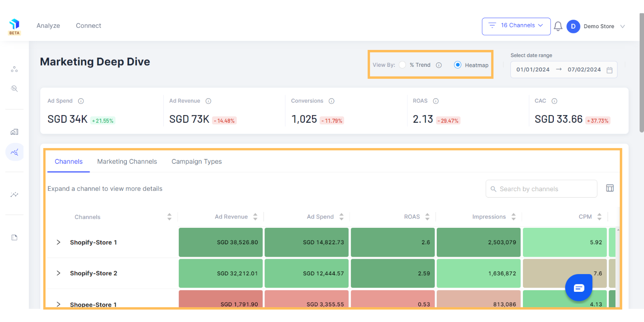Open the Demo Store account dropdown arrow
Screen dimensions: 644x322
coord(623,27)
